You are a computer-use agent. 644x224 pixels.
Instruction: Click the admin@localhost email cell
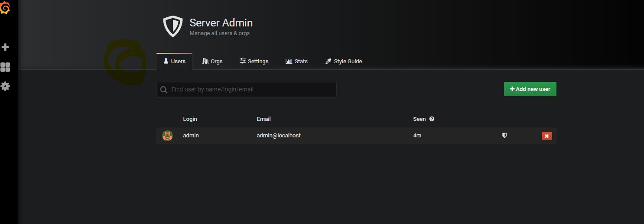click(278, 136)
